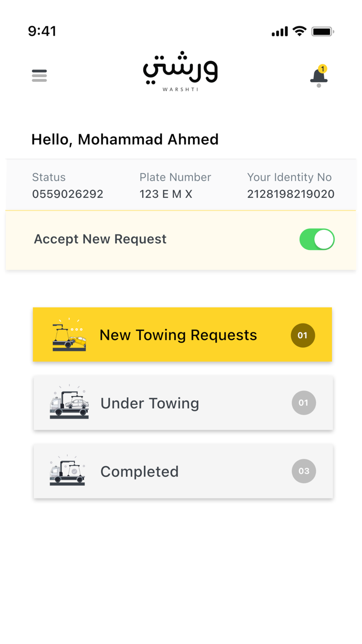Click the battery indicator
The width and height of the screenshot is (362, 644).
click(x=323, y=31)
